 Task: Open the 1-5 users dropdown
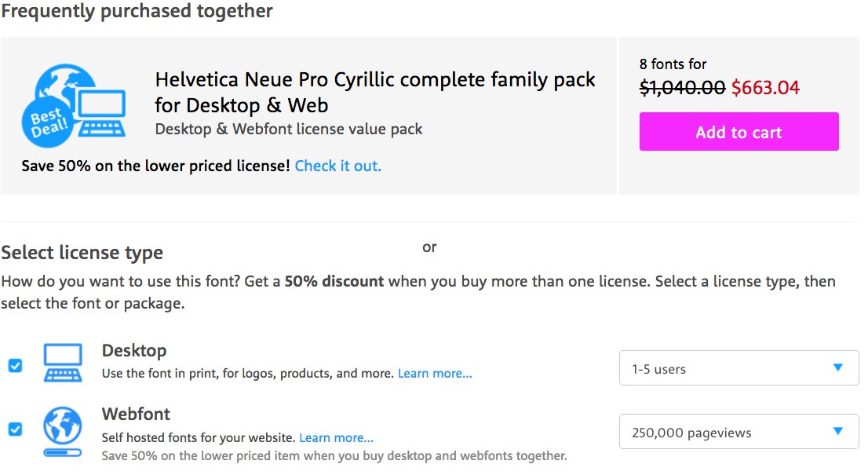point(739,367)
